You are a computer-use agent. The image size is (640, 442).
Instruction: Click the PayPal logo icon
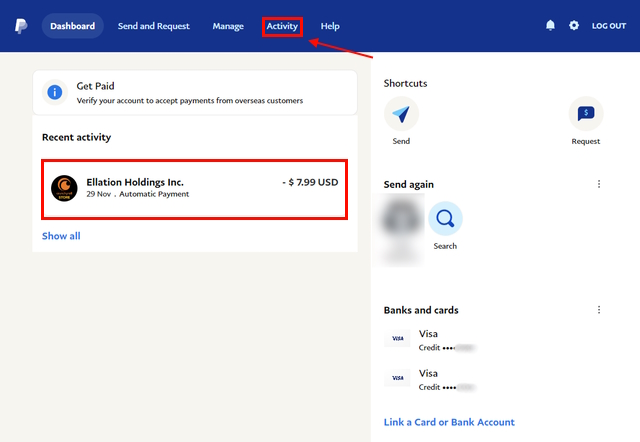tap(21, 26)
